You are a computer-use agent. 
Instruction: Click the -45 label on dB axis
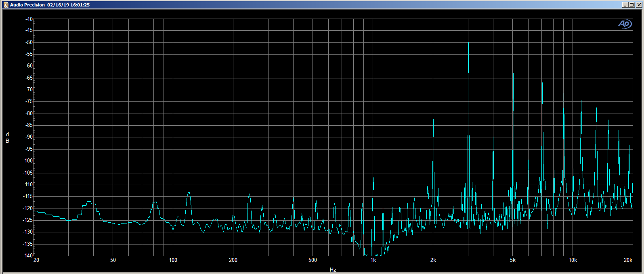pos(29,30)
